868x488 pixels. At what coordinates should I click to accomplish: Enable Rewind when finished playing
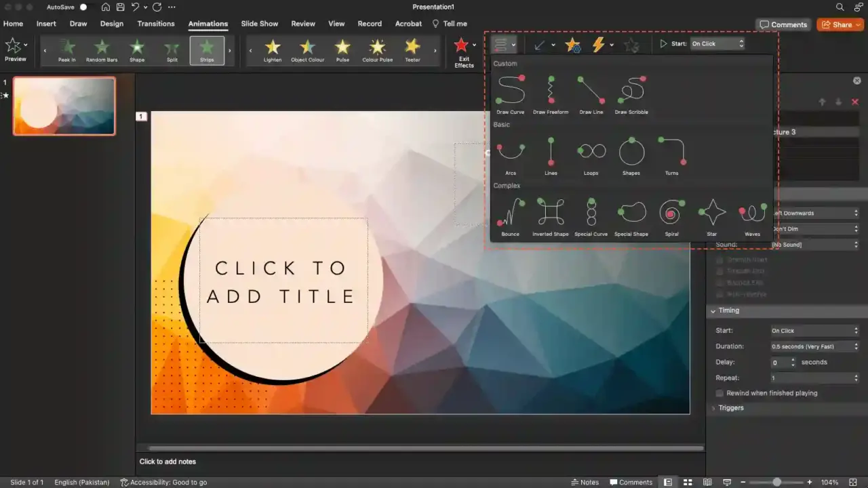pos(719,393)
